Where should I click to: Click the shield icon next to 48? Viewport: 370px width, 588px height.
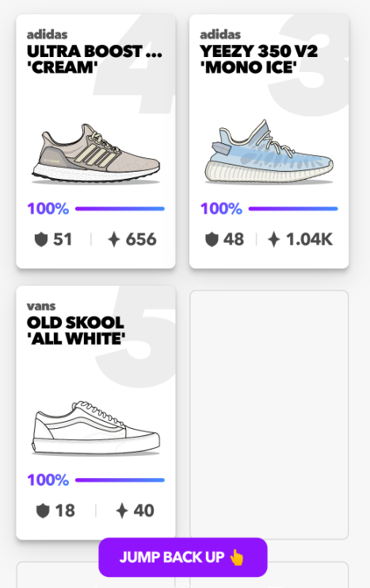[x=212, y=239]
